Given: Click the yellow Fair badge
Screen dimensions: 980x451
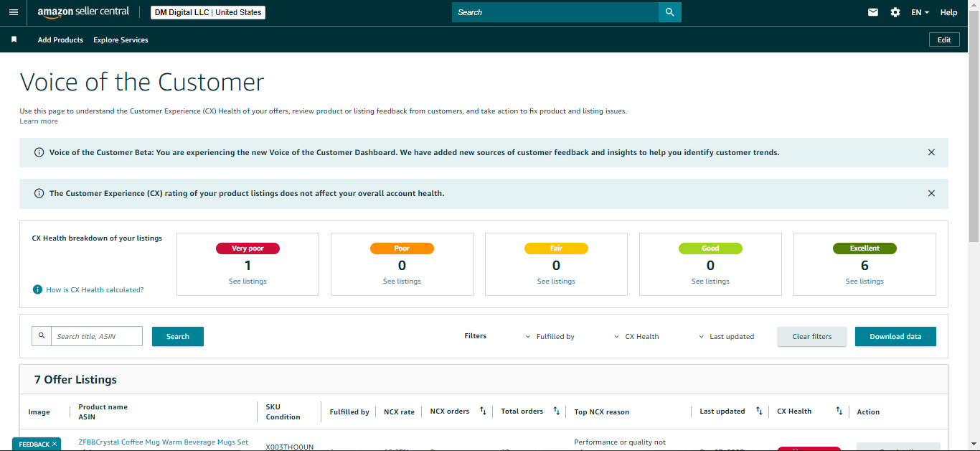Looking at the screenshot, I should point(556,248).
